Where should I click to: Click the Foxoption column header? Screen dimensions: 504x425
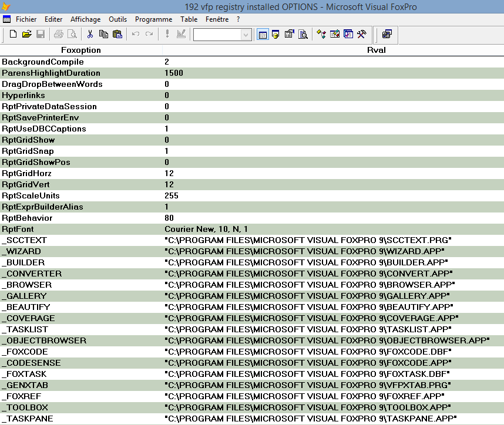click(81, 50)
